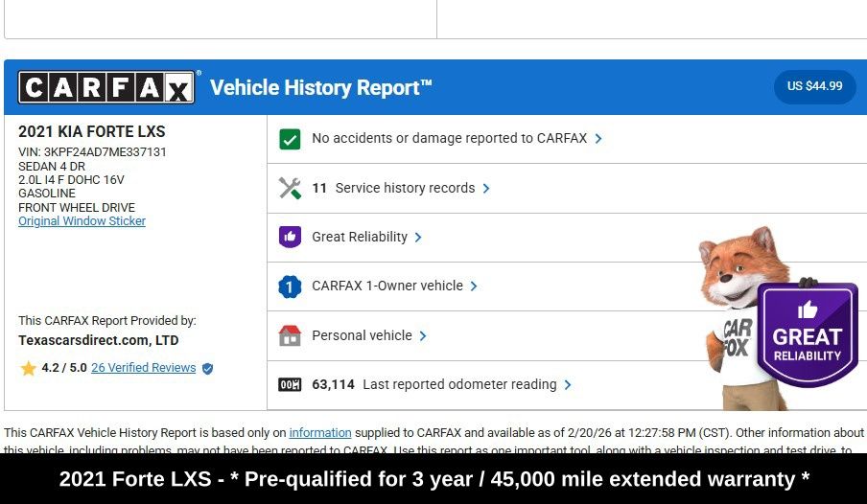The image size is (867, 504).
Task: Expand the Personal vehicle chevron
Action: coord(423,336)
